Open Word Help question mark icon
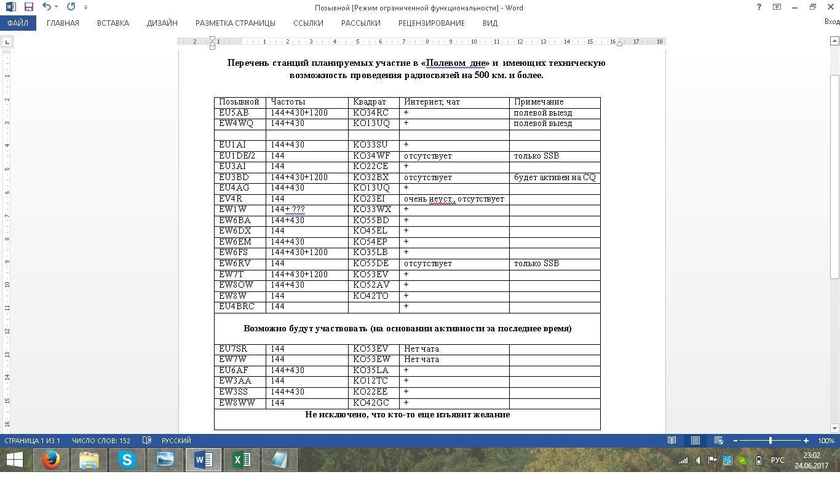The height and width of the screenshot is (504, 840). 759,7
